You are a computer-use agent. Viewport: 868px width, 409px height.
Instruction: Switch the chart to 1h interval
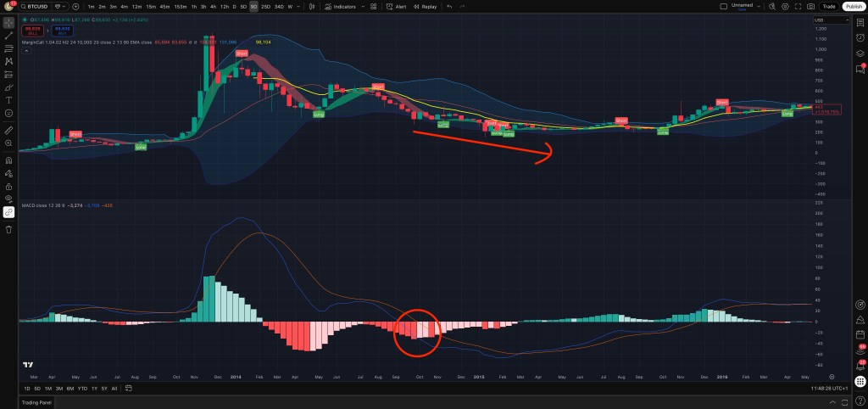click(193, 6)
